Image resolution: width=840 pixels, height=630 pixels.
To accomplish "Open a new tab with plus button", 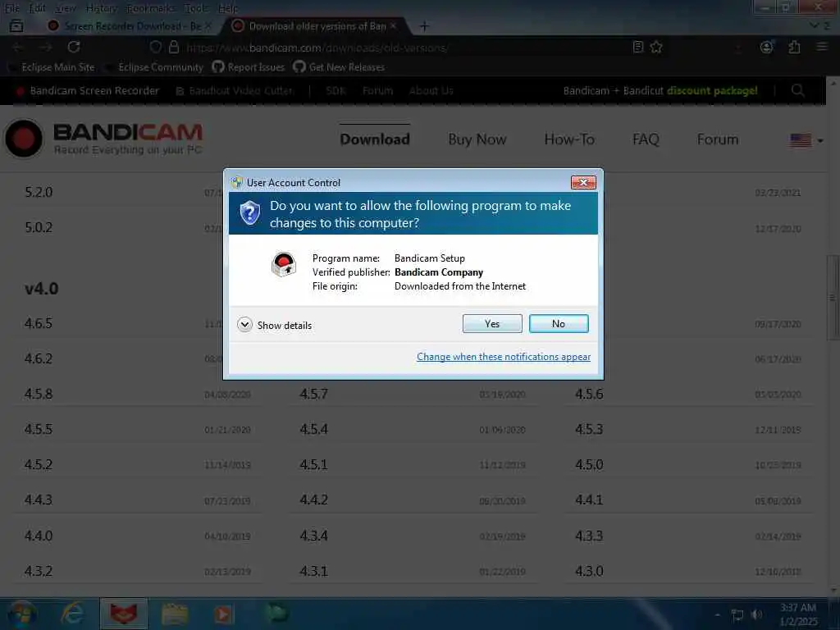I will click(424, 25).
